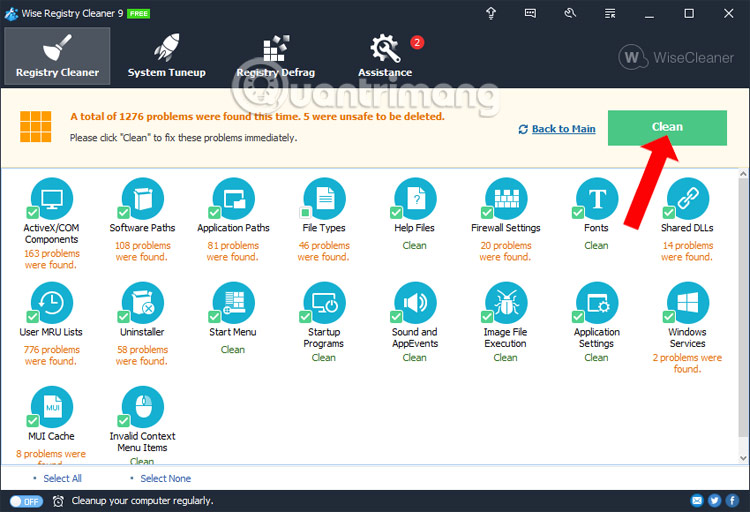Click the WiseCleaner logo
Screen dimensions: 750x512
pos(676,57)
